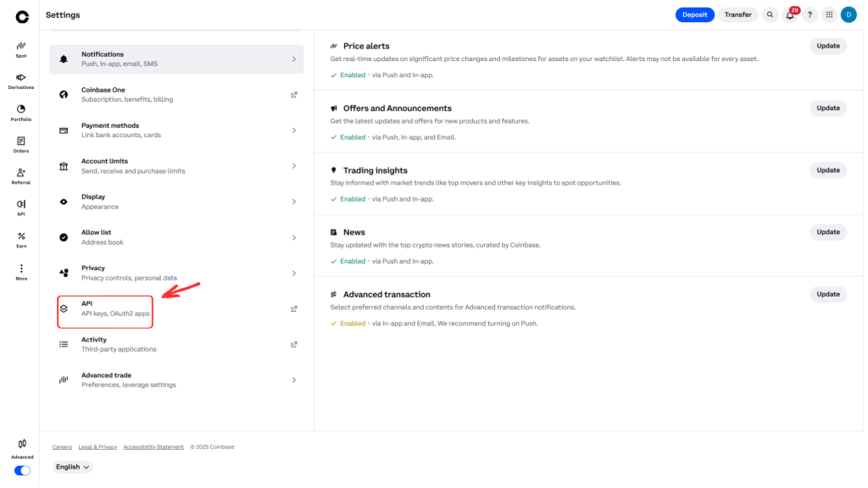Screen dimensions: 868x488
Task: Click the Transfer button
Action: pos(738,15)
